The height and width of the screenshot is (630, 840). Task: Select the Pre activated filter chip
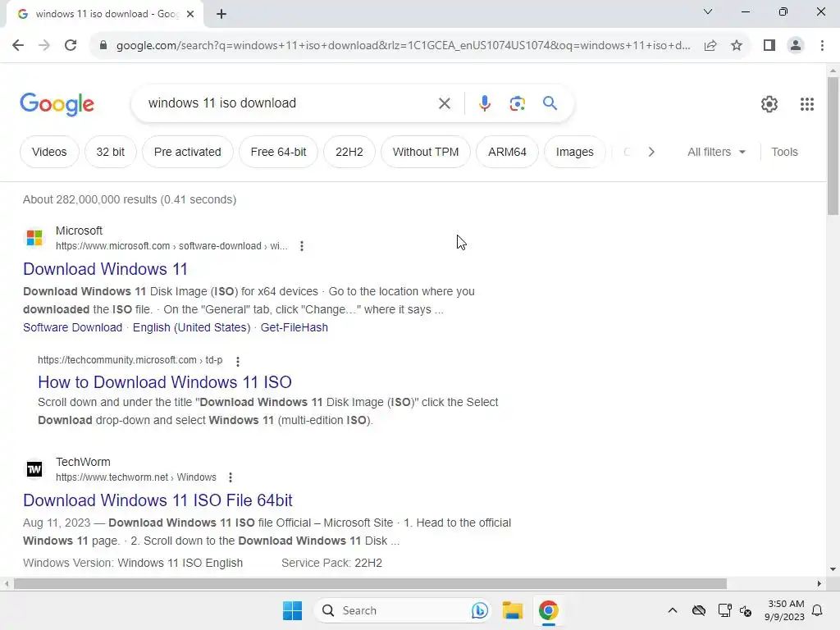point(188,152)
